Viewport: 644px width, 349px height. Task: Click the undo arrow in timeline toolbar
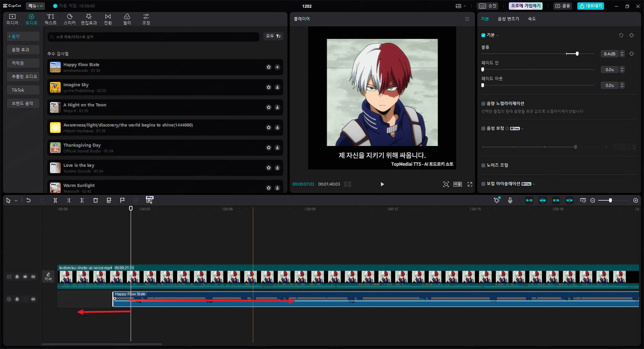pyautogui.click(x=29, y=200)
